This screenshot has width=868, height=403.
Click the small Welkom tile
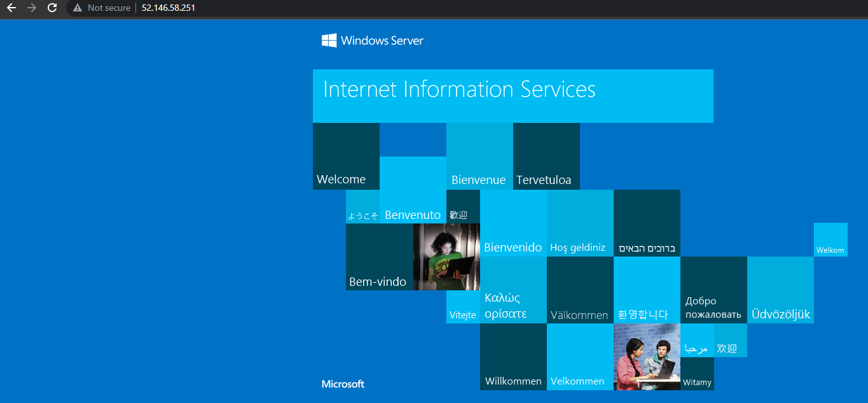point(830,240)
